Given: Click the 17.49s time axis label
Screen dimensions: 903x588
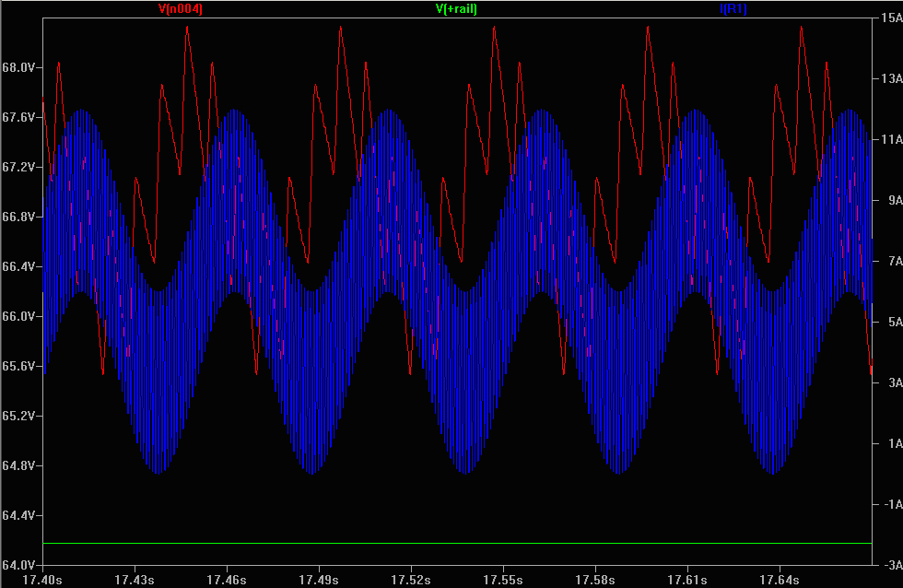Looking at the screenshot, I should click(x=319, y=580).
